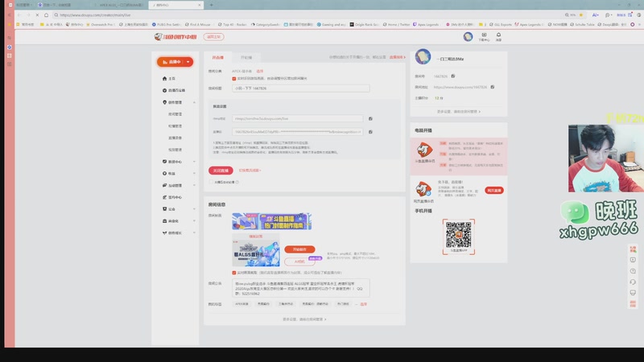
Task: Expand the 数据中心 sidebar chevron
Action: coord(194,162)
